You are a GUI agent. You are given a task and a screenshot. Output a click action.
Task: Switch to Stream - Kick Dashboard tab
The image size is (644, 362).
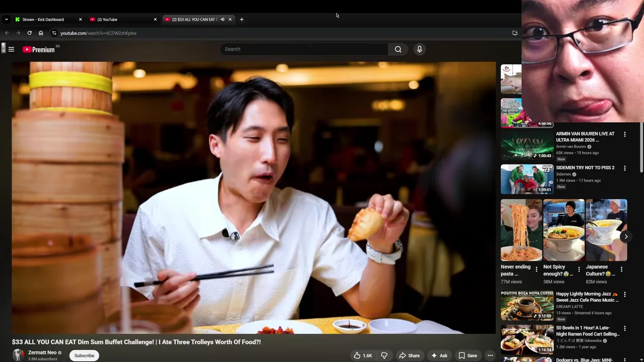[48, 20]
